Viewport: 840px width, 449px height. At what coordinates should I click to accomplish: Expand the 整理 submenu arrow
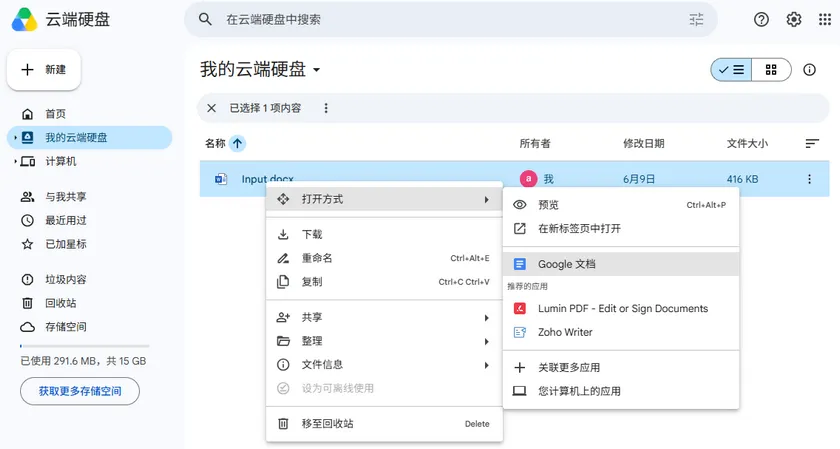486,341
